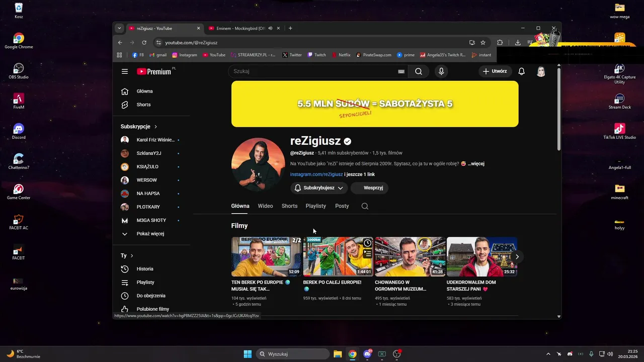
Task: Open the Ty section chevron
Action: point(132,256)
